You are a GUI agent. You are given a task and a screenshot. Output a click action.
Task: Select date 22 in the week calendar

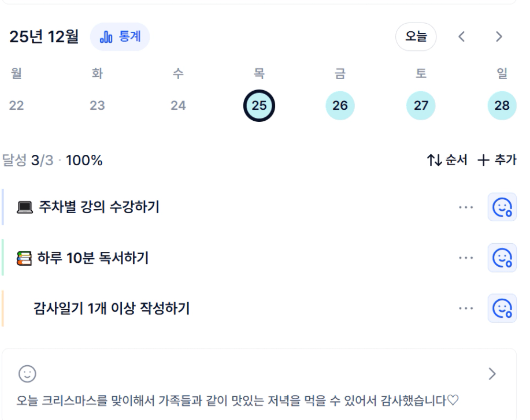(16, 106)
